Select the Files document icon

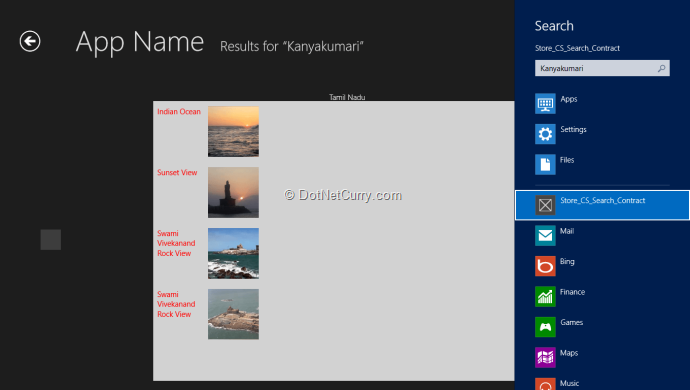[x=545, y=165]
